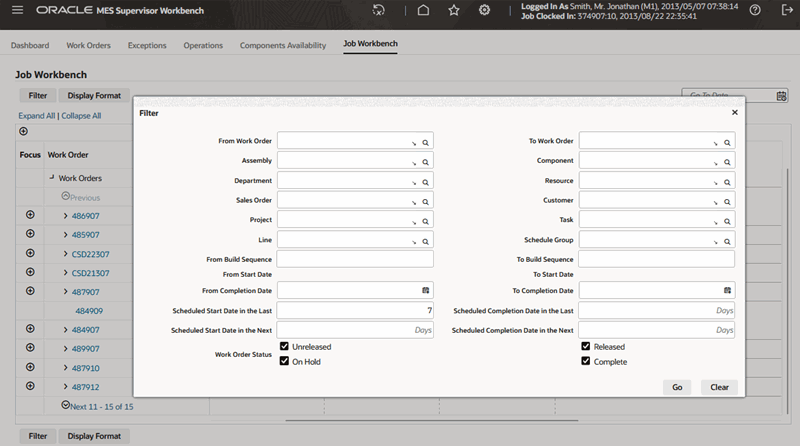This screenshot has width=800, height=446.
Task: Search Assembly with magnifier icon
Action: click(426, 162)
